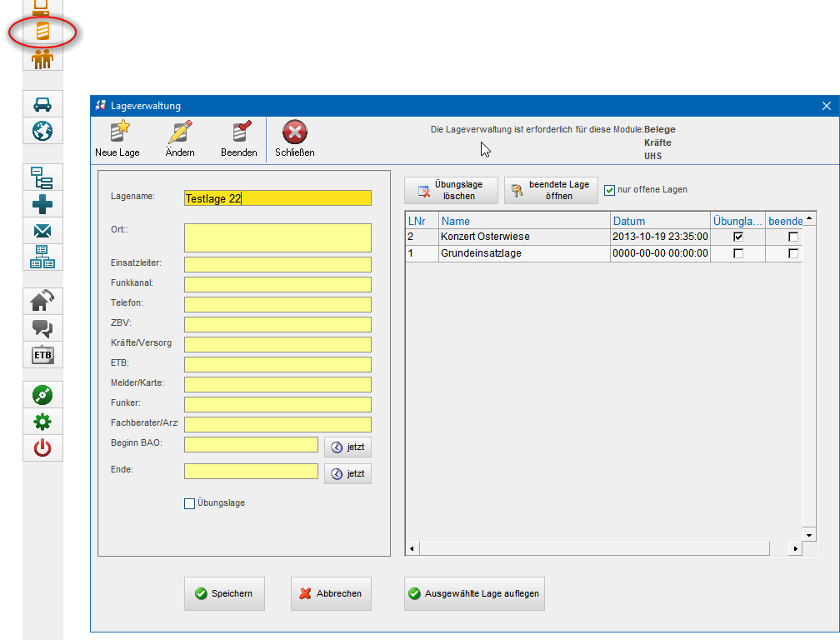840x640 pixels.
Task: Open the green gear settings icon
Action: (x=42, y=422)
